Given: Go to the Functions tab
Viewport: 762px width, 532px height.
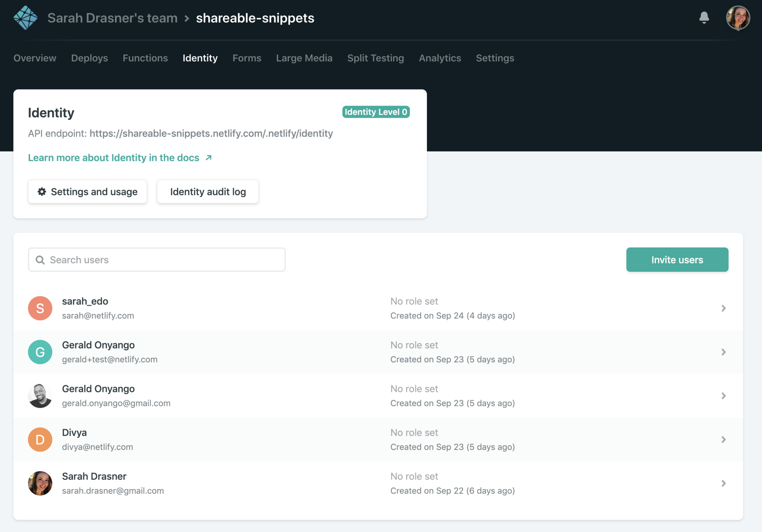Looking at the screenshot, I should pyautogui.click(x=145, y=58).
